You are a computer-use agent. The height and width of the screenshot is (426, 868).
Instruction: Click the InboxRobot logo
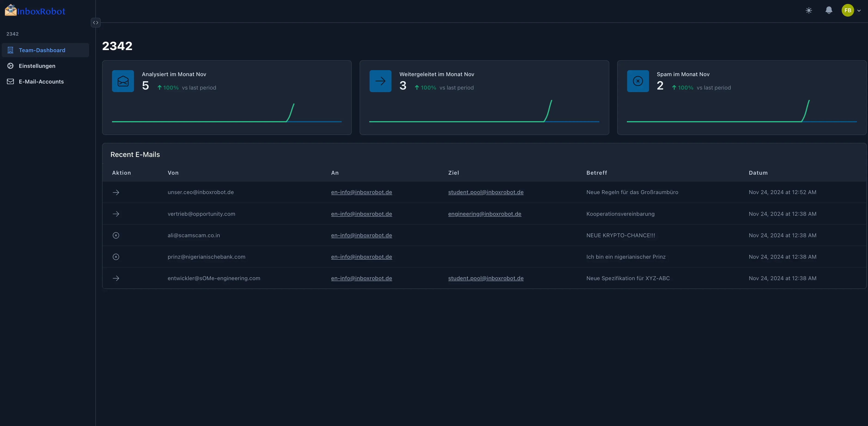(35, 11)
